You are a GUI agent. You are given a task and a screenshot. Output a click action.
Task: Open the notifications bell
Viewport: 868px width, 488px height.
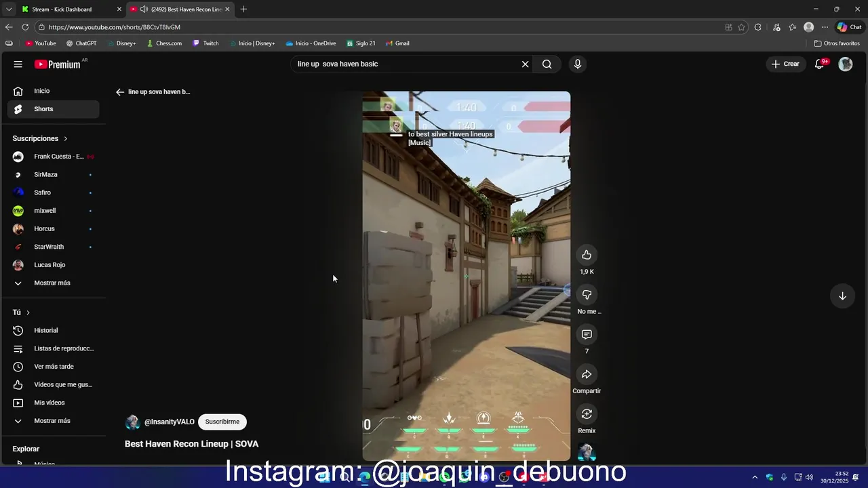(x=820, y=64)
